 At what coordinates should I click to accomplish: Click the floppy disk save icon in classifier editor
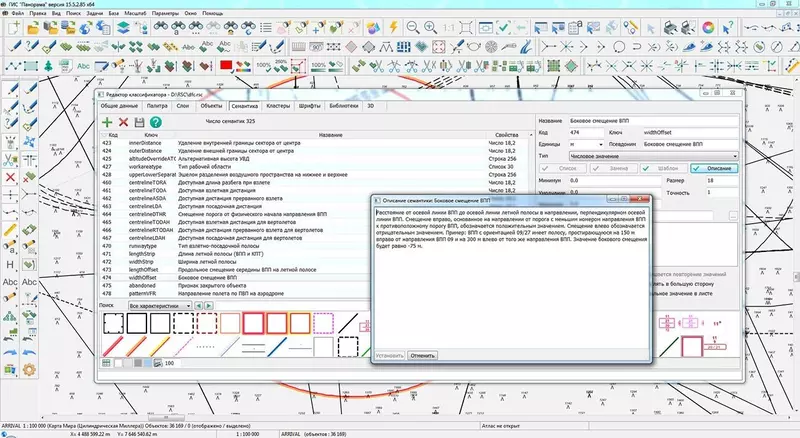coord(139,121)
